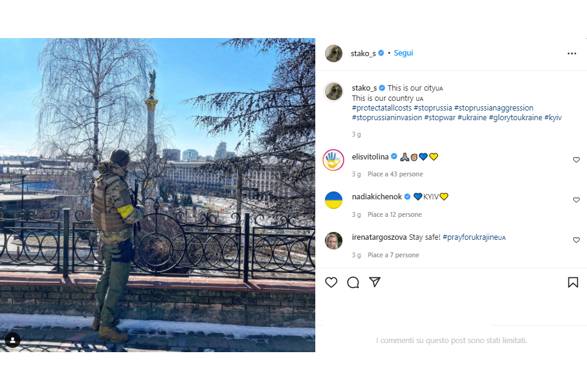Screen dimensions: 587x392
Task: Show tagged people icon on photo
Action: pyautogui.click(x=12, y=340)
